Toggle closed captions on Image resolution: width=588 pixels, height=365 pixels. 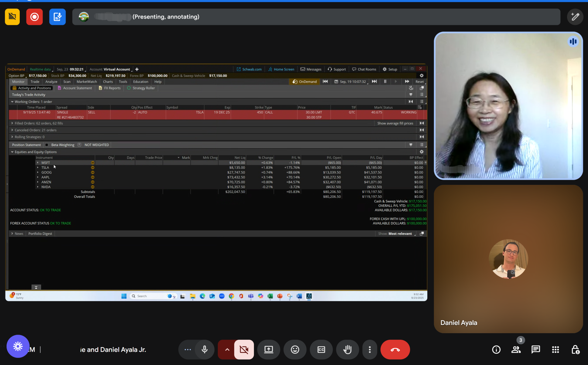(321, 350)
